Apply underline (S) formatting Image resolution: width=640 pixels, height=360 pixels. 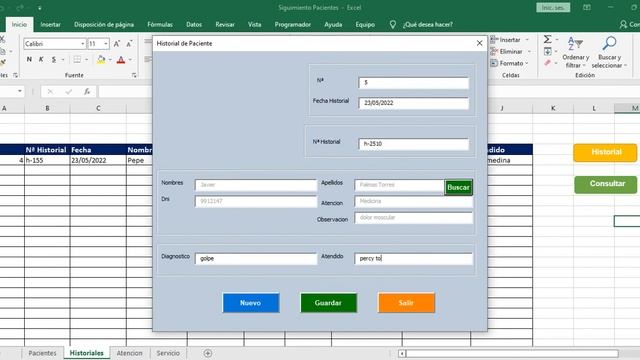pos(54,60)
